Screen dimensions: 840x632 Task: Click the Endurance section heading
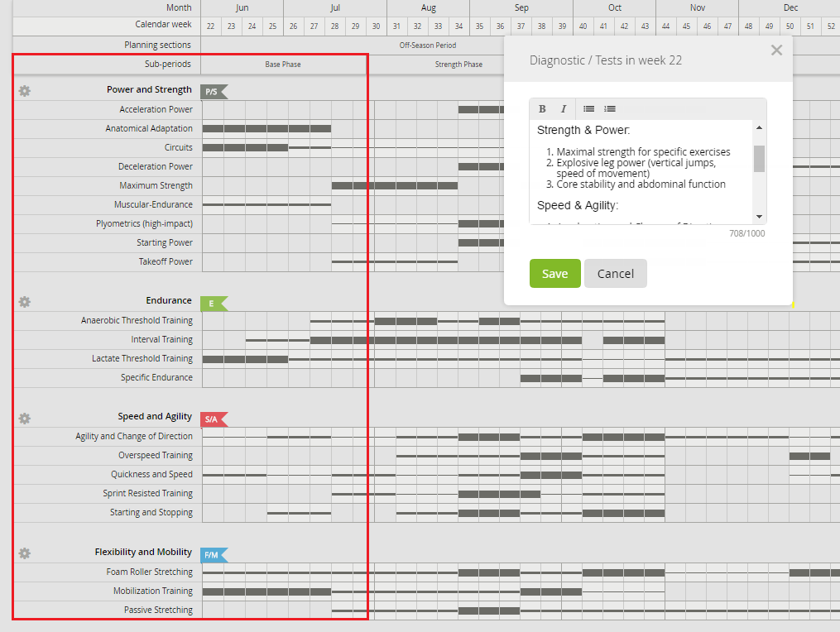click(169, 300)
